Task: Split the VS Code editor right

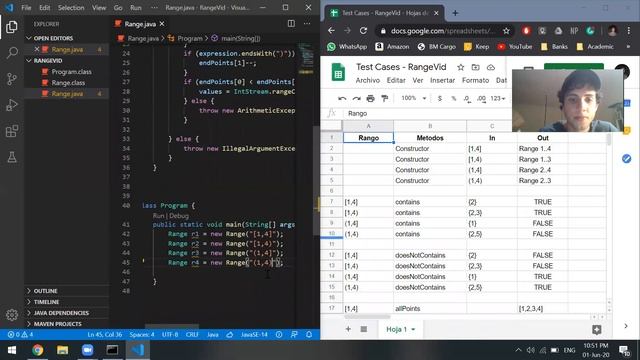Action: pyautogui.click(x=291, y=24)
